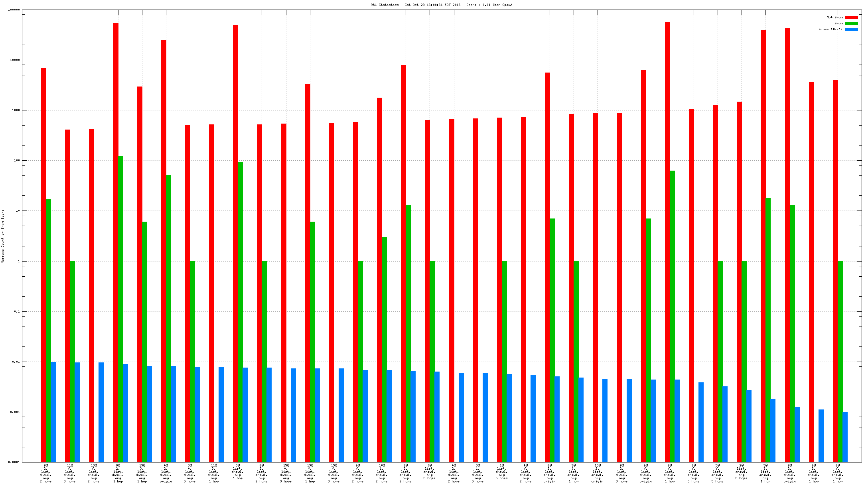
Task: Select the 0@ list.dnswl.org 5 hops label
Action: coord(429,471)
